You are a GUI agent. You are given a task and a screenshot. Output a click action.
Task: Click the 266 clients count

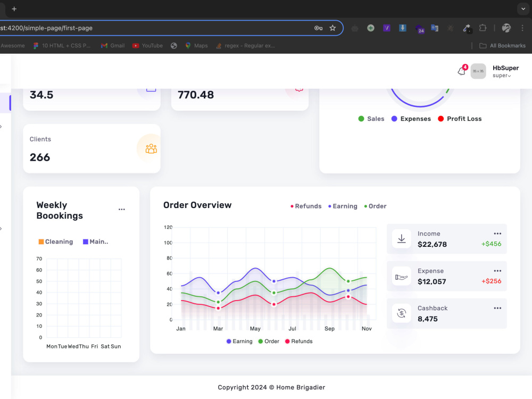point(40,157)
